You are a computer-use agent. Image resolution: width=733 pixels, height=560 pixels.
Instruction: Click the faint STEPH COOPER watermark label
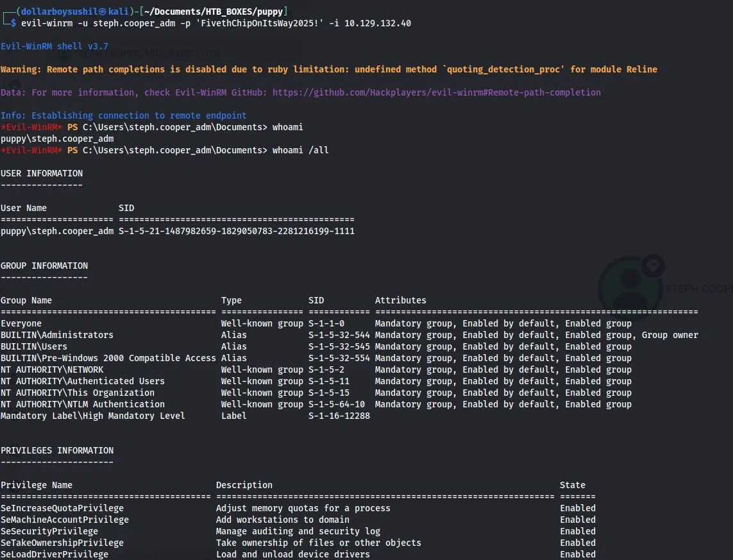[699, 289]
